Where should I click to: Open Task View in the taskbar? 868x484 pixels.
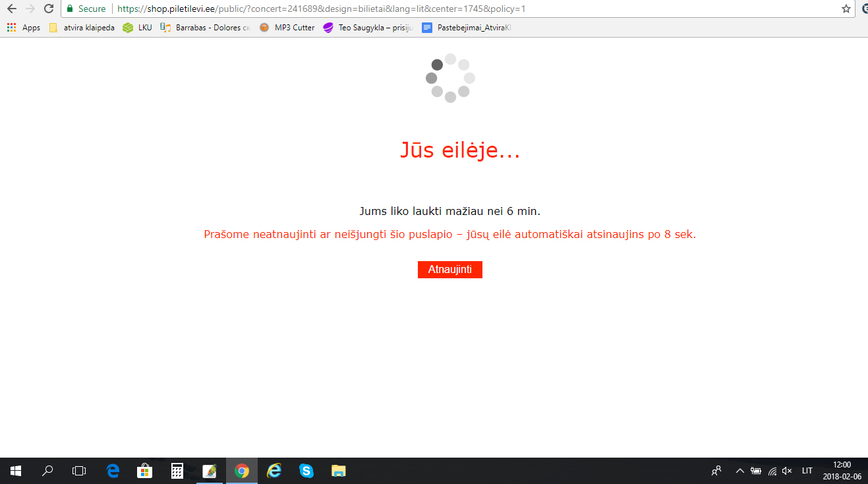[x=79, y=471]
